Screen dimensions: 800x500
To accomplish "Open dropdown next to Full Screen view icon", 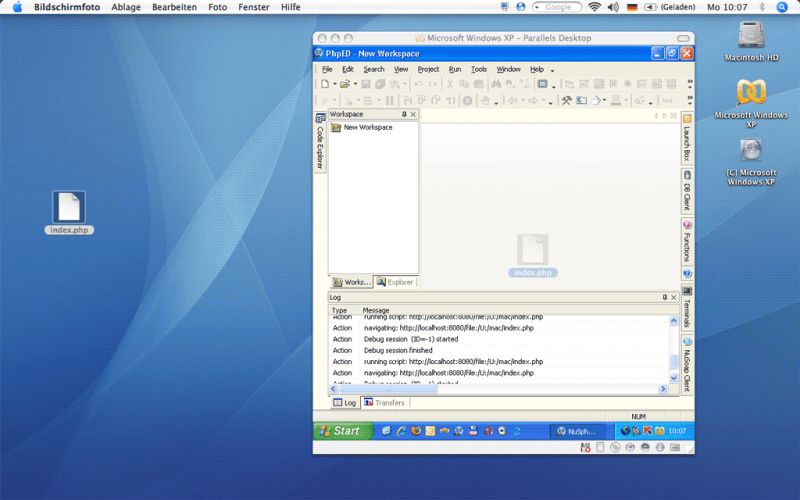I will click(553, 86).
